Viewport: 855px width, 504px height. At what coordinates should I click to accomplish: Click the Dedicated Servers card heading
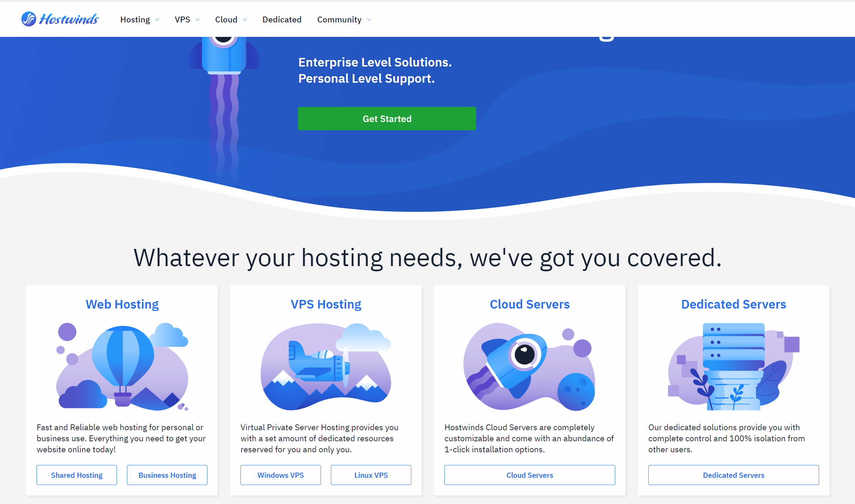coord(734,304)
